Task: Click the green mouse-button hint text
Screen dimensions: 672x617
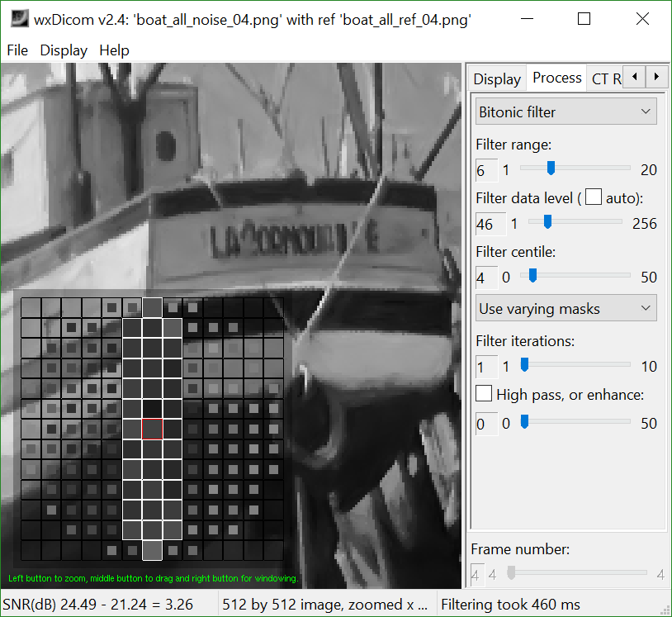Action: [x=153, y=578]
